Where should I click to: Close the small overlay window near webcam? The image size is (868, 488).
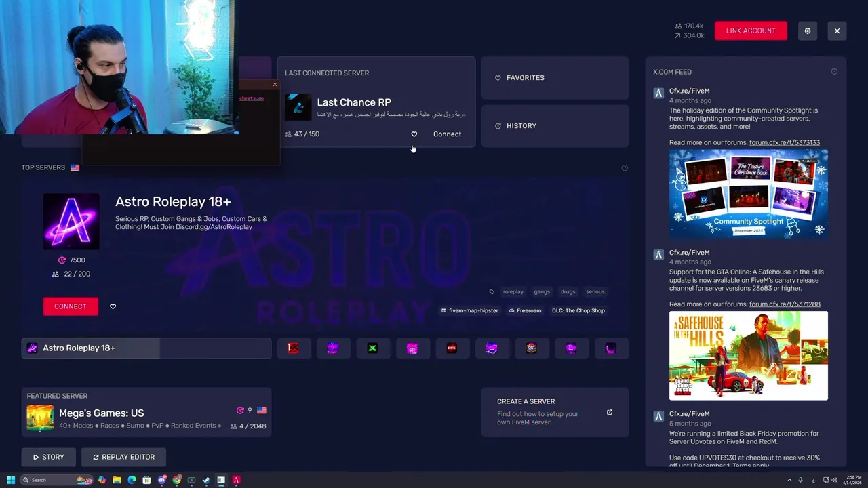tap(275, 85)
